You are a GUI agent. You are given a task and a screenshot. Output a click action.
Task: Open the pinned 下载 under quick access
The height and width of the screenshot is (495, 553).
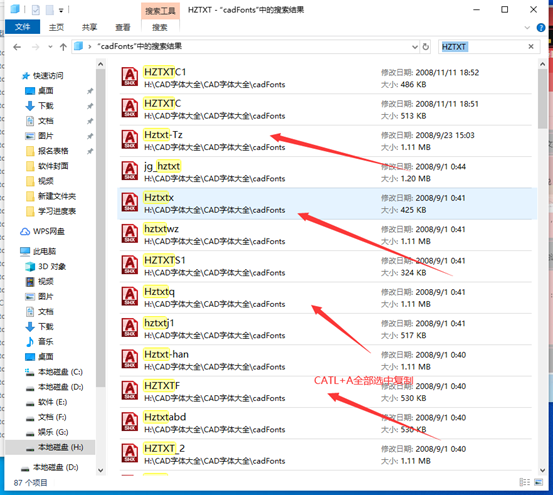(39, 105)
